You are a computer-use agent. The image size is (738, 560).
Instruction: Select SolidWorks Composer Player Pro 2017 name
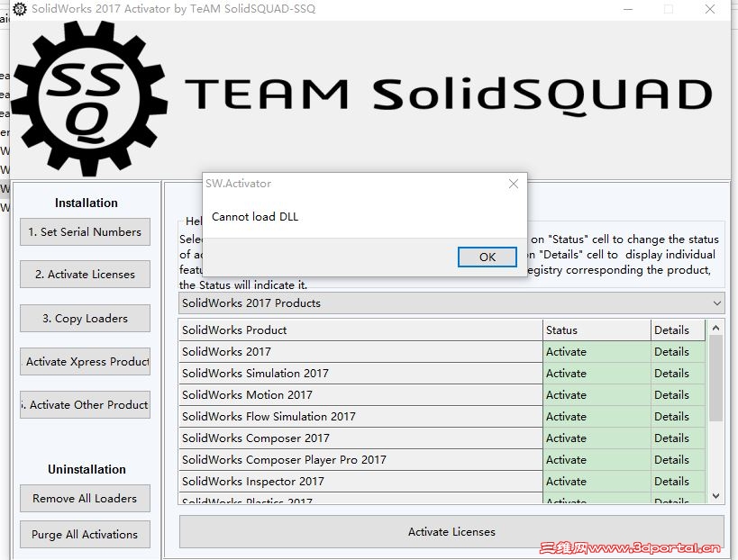point(360,460)
